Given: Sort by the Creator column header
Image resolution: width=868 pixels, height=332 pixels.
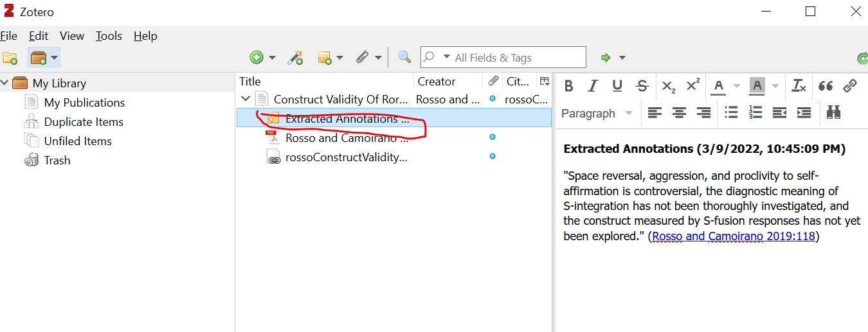Looking at the screenshot, I should [x=448, y=81].
